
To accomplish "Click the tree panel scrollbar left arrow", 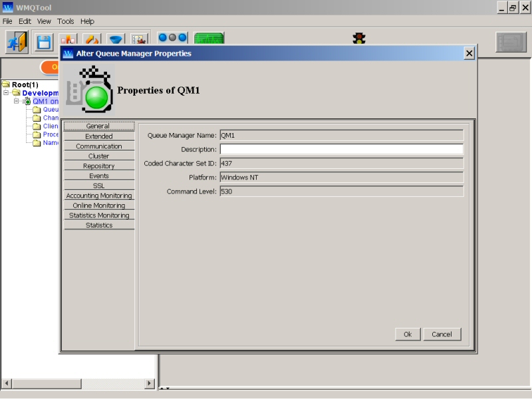I will tap(7, 384).
